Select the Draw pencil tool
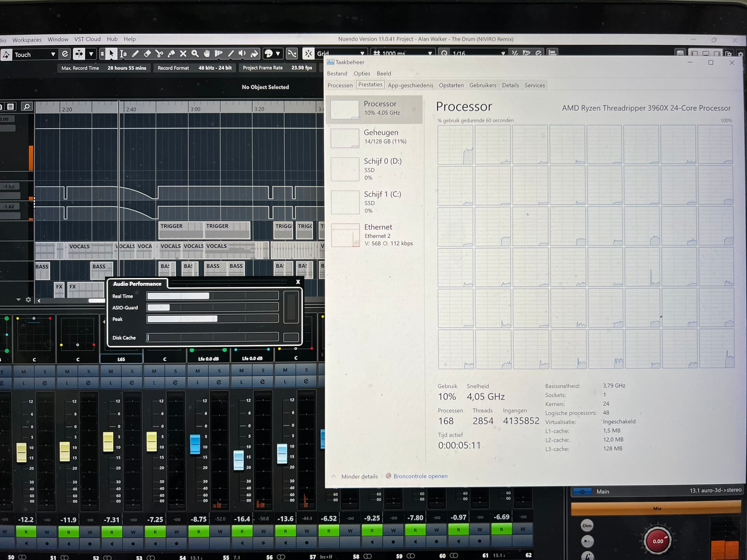 [x=135, y=54]
